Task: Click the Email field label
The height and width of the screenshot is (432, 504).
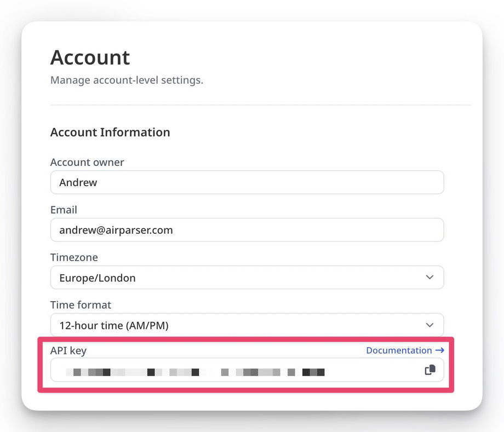Action: point(64,210)
